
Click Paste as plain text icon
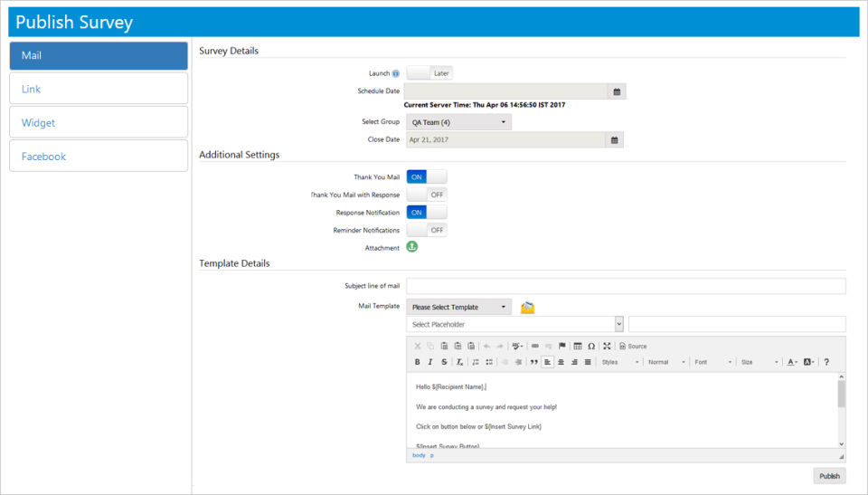tap(458, 346)
